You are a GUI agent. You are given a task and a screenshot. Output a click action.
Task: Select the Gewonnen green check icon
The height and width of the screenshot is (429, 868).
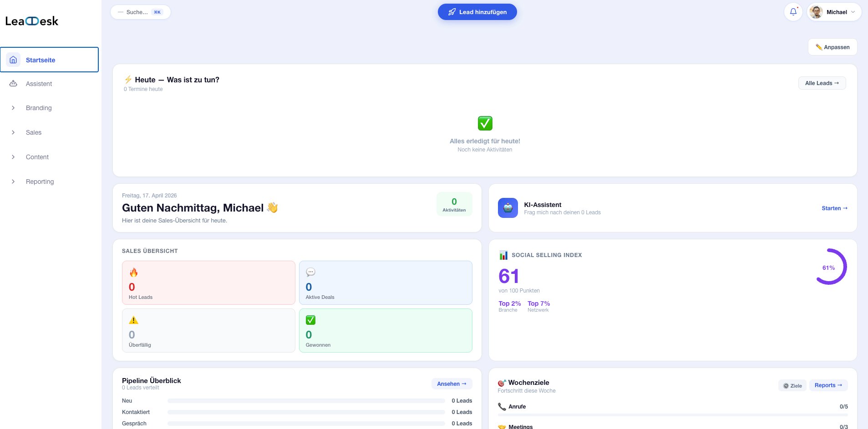[x=310, y=319]
